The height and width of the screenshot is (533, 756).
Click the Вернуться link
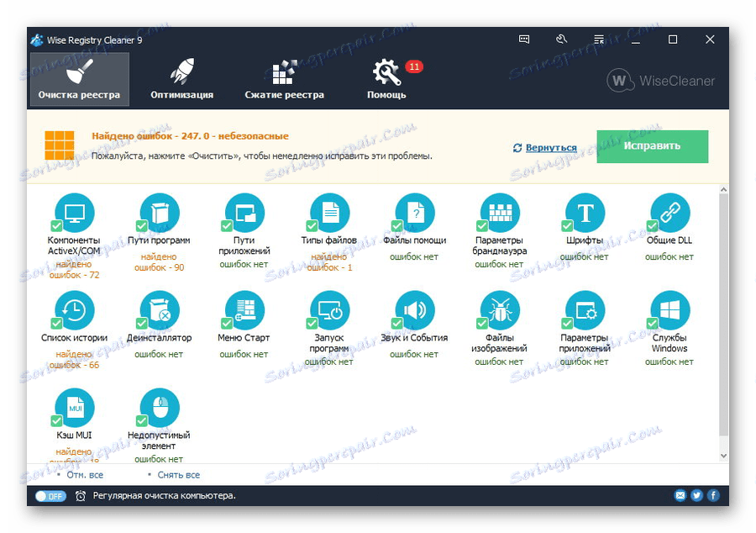(551, 148)
